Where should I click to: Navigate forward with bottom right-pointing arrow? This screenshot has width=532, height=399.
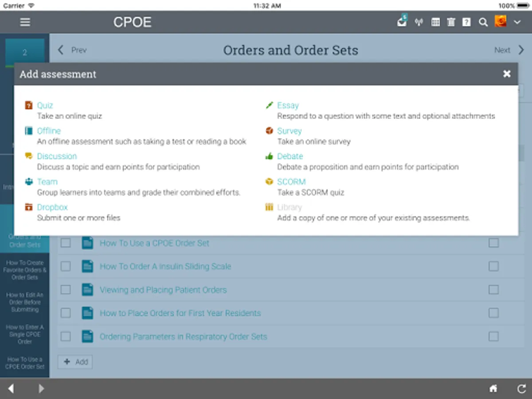click(x=41, y=389)
